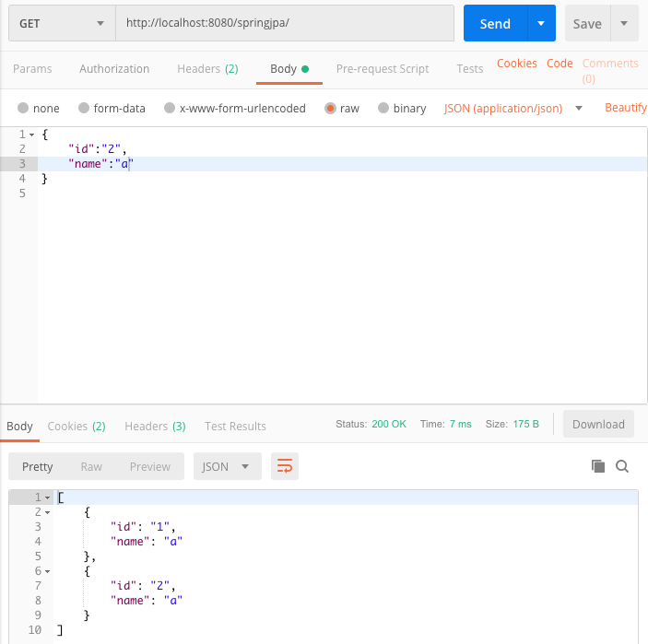Screen dimensions: 648x644
Task: Open the Cookies link
Action: [x=516, y=64]
